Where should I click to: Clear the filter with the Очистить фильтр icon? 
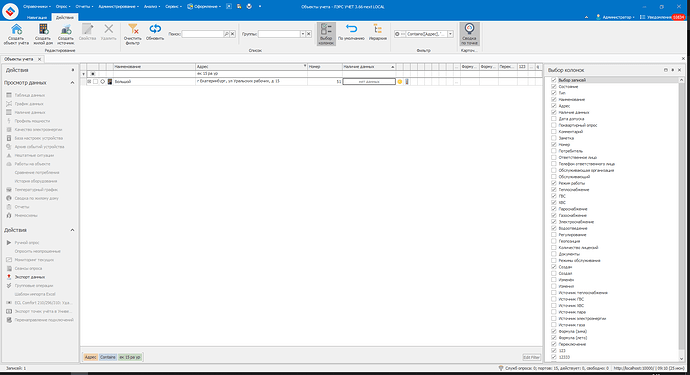(132, 29)
